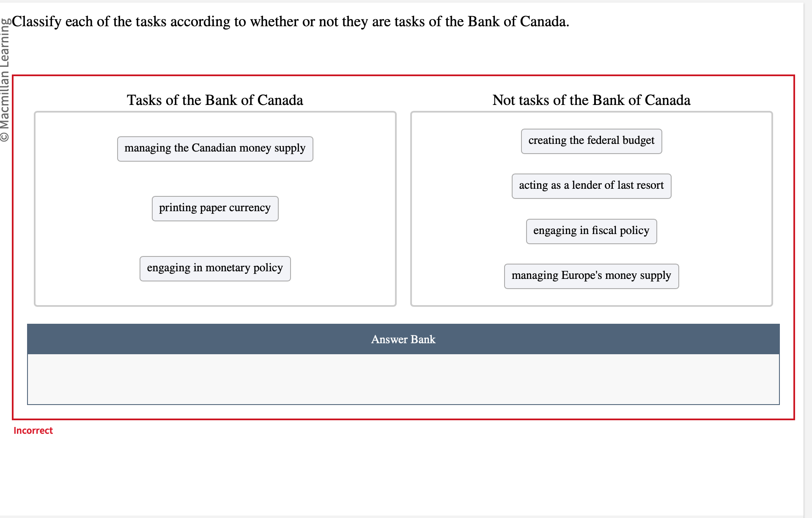The image size is (812, 518).
Task: Select the 'engaging in monetary policy' token
Action: pyautogui.click(x=215, y=268)
